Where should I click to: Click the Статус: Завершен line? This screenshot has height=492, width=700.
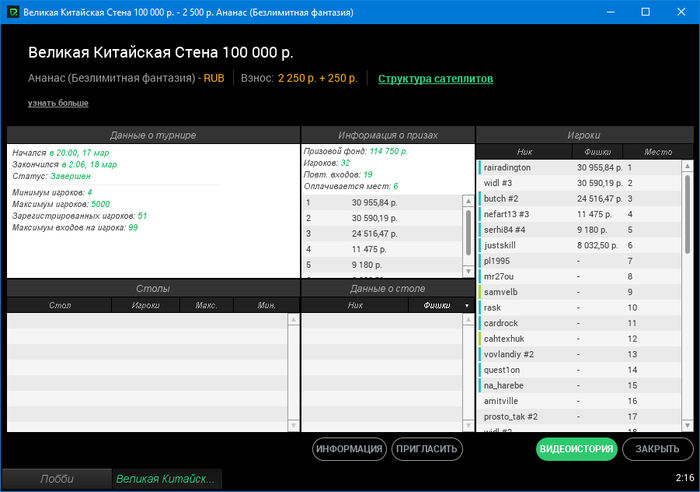(51, 176)
